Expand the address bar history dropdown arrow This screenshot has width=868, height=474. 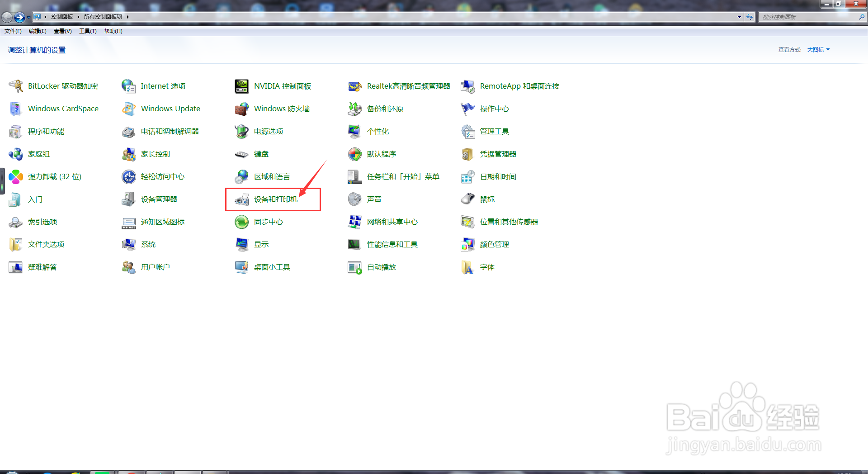tap(739, 17)
